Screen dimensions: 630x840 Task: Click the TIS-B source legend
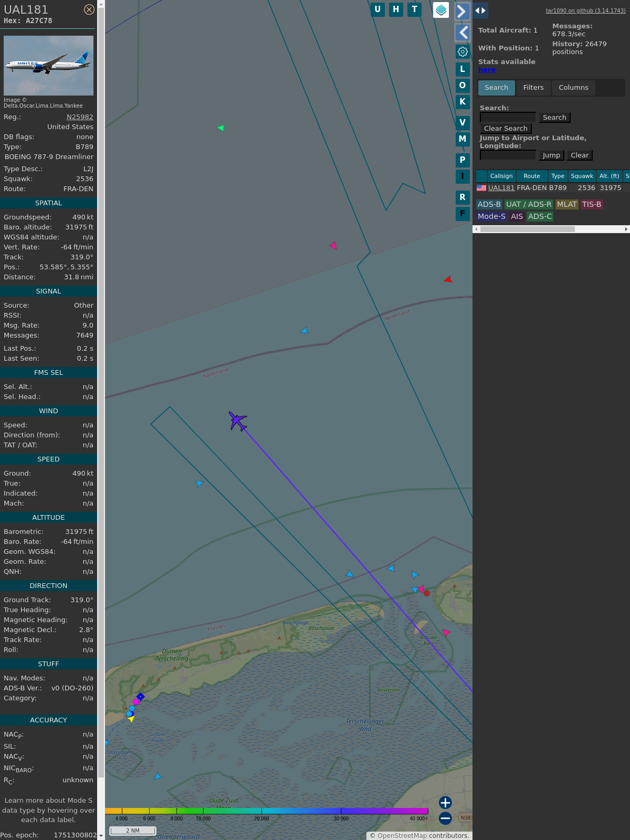592,205
